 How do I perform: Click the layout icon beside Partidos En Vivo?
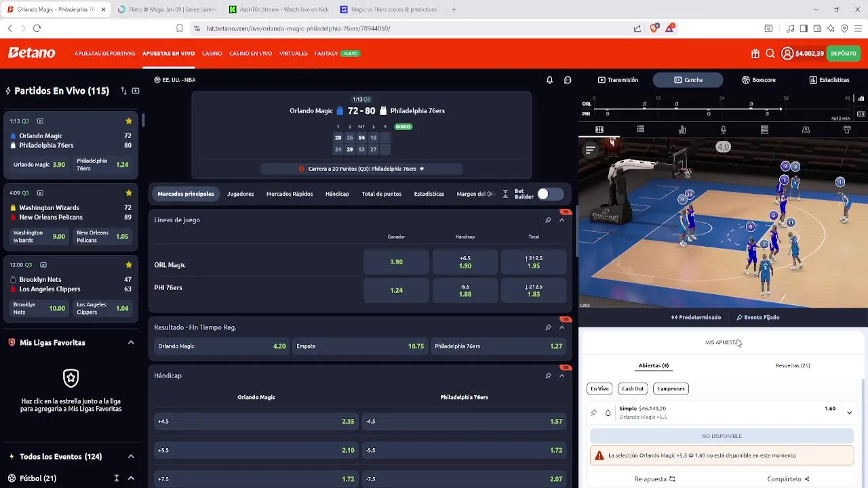(136, 91)
